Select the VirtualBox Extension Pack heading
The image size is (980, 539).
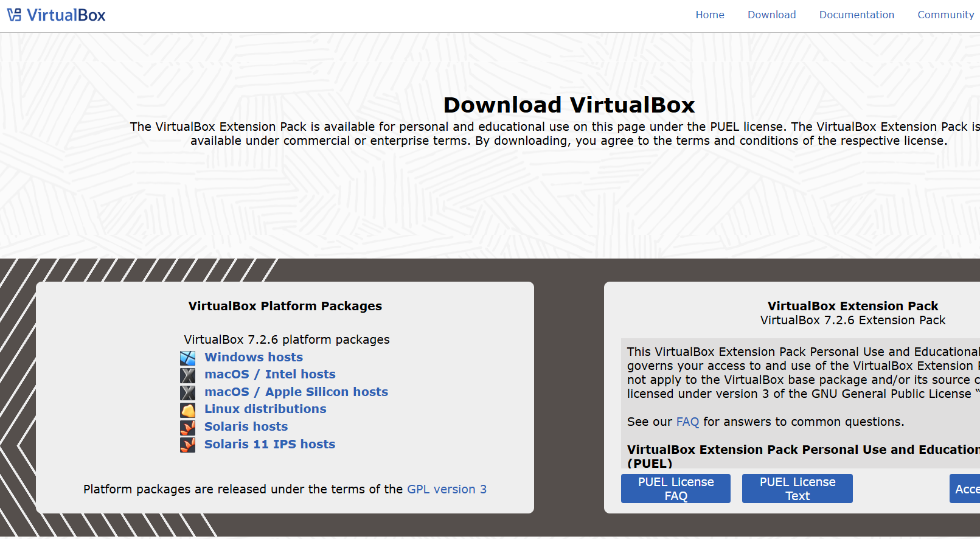tap(853, 306)
